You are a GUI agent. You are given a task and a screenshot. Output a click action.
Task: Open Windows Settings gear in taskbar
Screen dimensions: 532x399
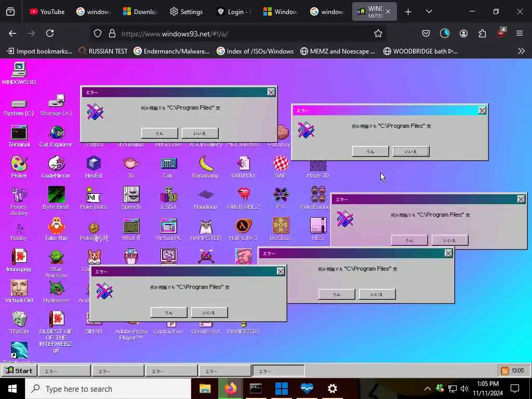click(x=332, y=389)
